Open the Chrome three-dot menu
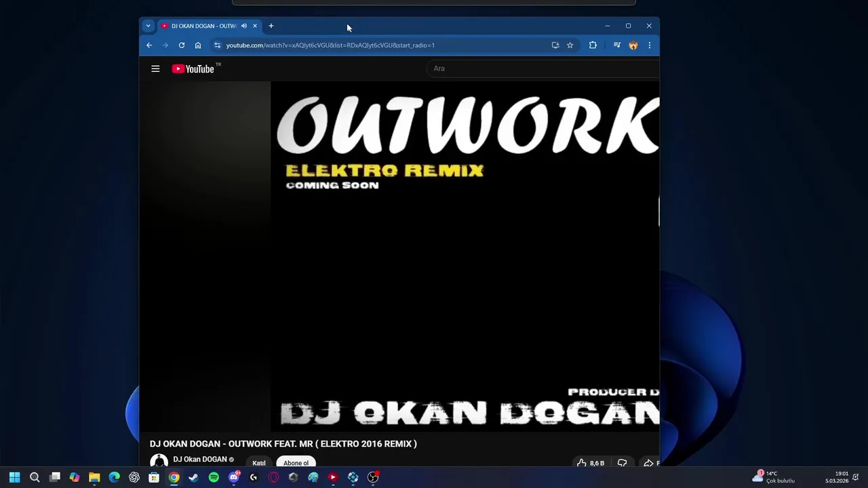868x488 pixels. point(650,45)
